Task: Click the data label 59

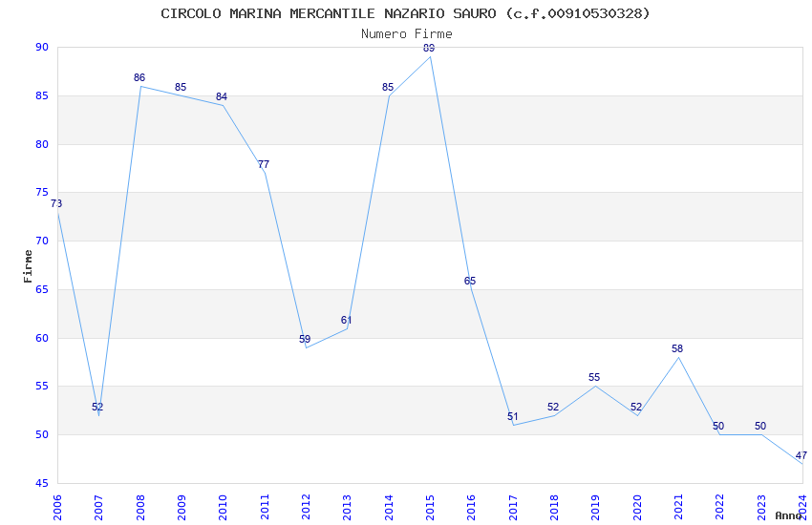Action: pos(305,339)
